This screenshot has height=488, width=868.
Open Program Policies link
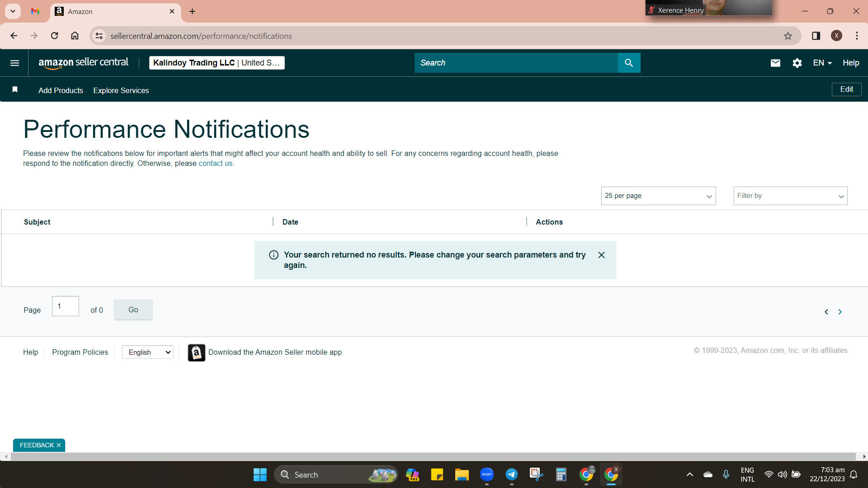[x=80, y=352]
